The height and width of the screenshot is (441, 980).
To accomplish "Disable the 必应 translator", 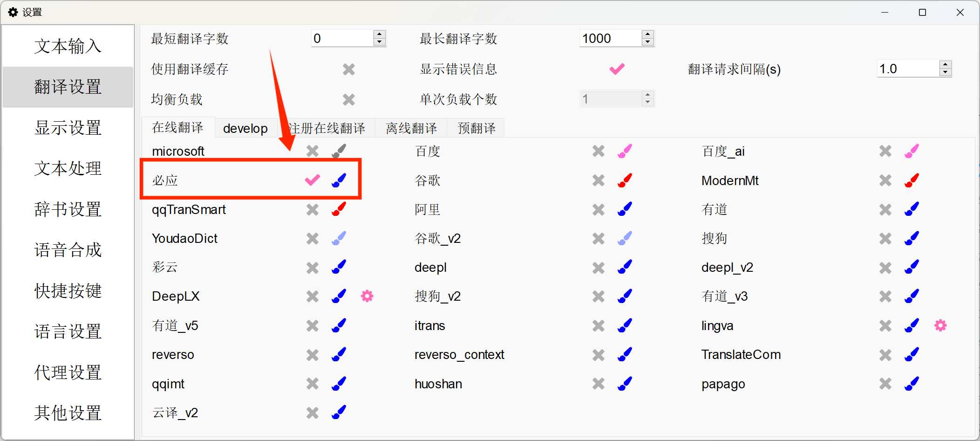I will tap(313, 180).
